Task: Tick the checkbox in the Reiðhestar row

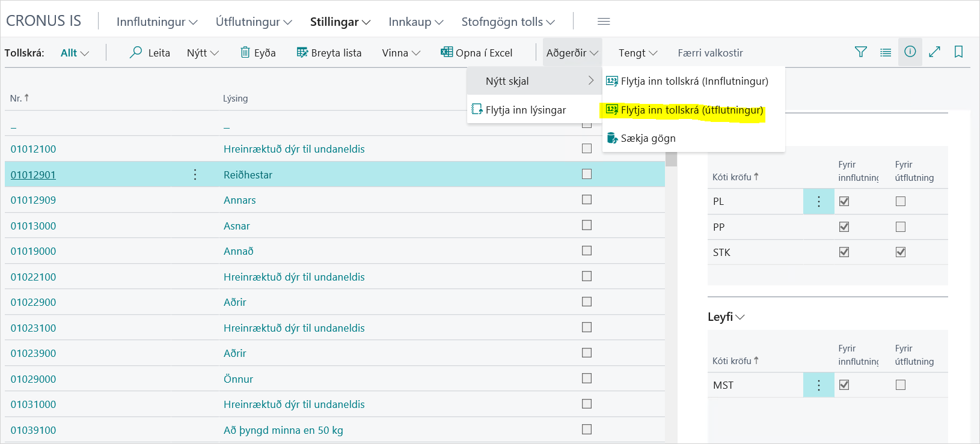Action: tap(587, 174)
